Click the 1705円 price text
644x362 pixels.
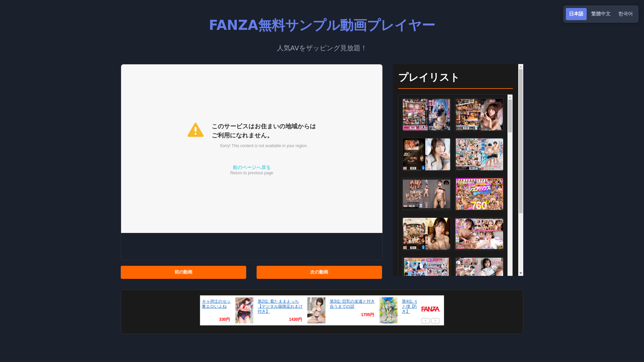367,315
